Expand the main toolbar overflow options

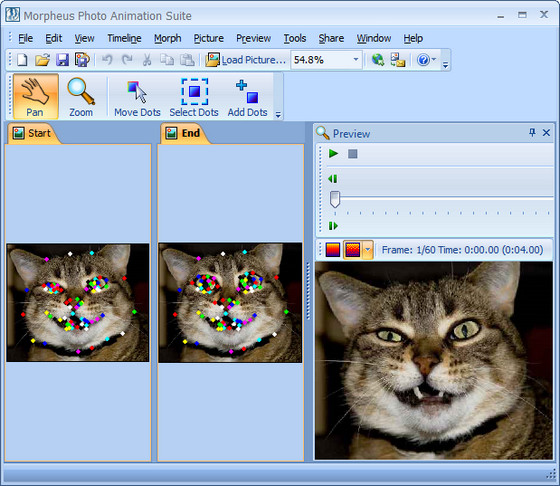(x=445, y=65)
